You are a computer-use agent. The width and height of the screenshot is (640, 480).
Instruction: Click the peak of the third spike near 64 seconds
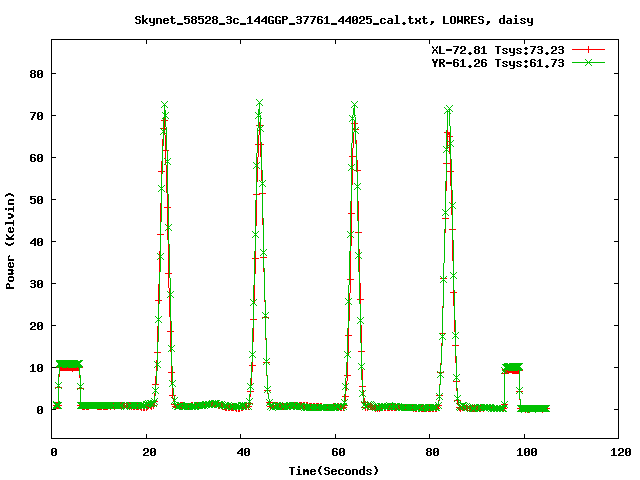click(354, 105)
